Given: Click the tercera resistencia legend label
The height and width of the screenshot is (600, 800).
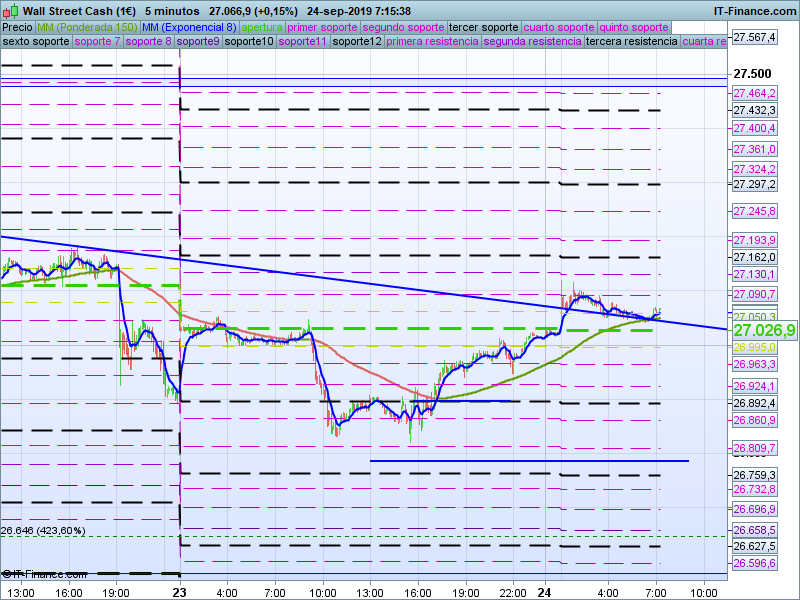Looking at the screenshot, I should tap(631, 42).
